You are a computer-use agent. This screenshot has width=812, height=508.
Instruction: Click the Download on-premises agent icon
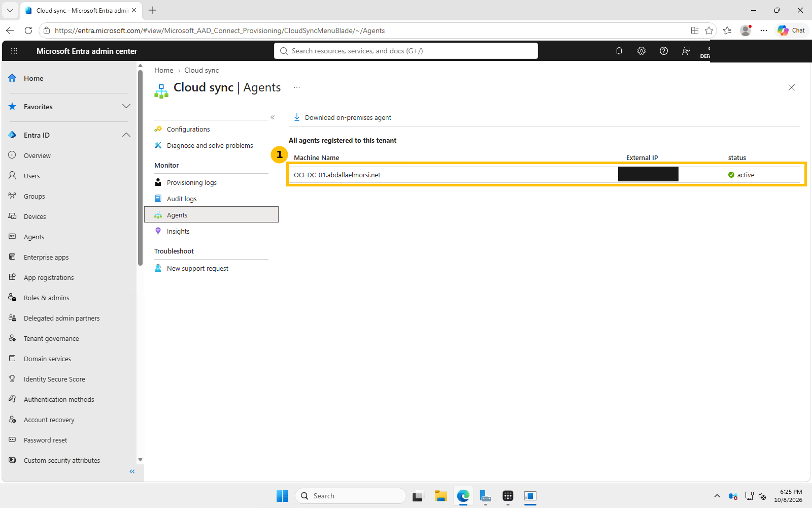point(297,117)
